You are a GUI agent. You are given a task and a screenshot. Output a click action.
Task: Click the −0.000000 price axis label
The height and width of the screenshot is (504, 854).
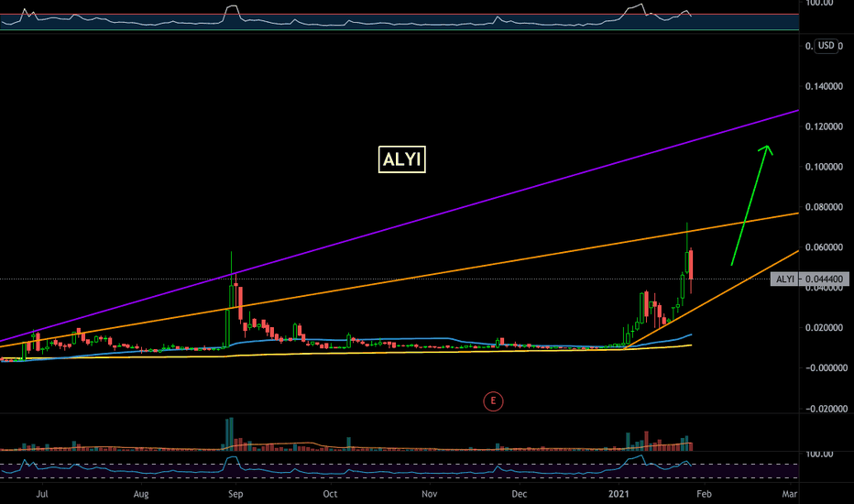tap(827, 368)
